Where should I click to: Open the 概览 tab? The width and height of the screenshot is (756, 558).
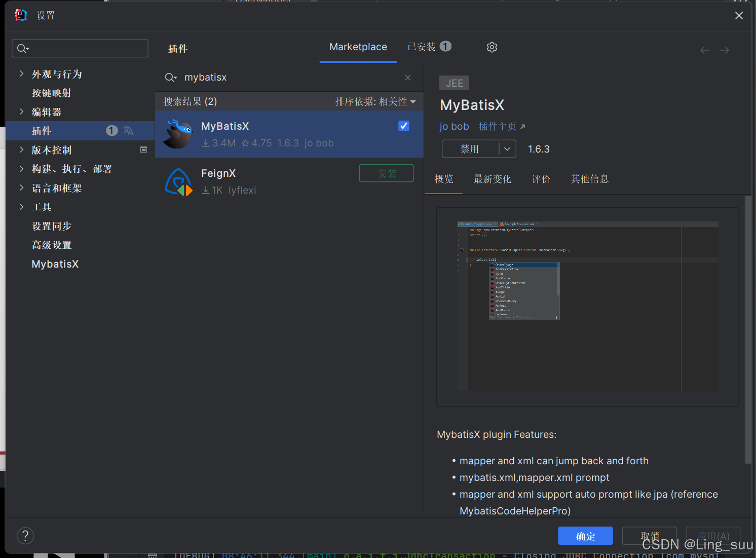click(x=444, y=179)
